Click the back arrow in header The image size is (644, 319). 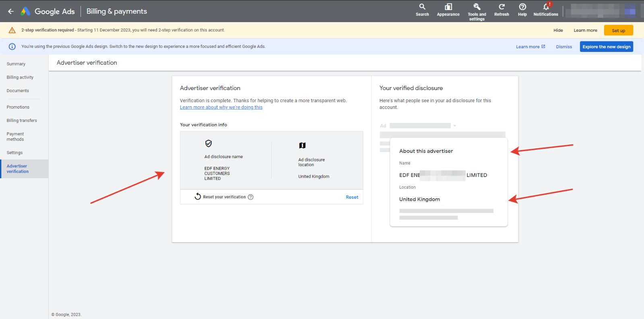[11, 11]
